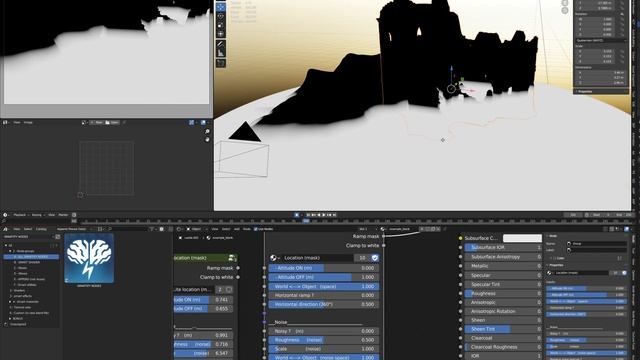Viewport: 640px width, 360px height.
Task: Click the New image button
Action: coord(97,122)
